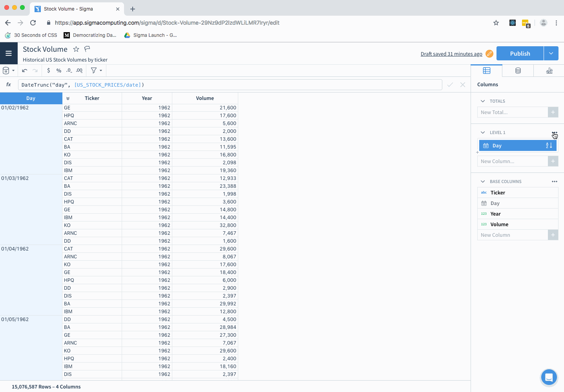
Task: Collapse the BASE COLUMNS section
Action: click(x=483, y=181)
